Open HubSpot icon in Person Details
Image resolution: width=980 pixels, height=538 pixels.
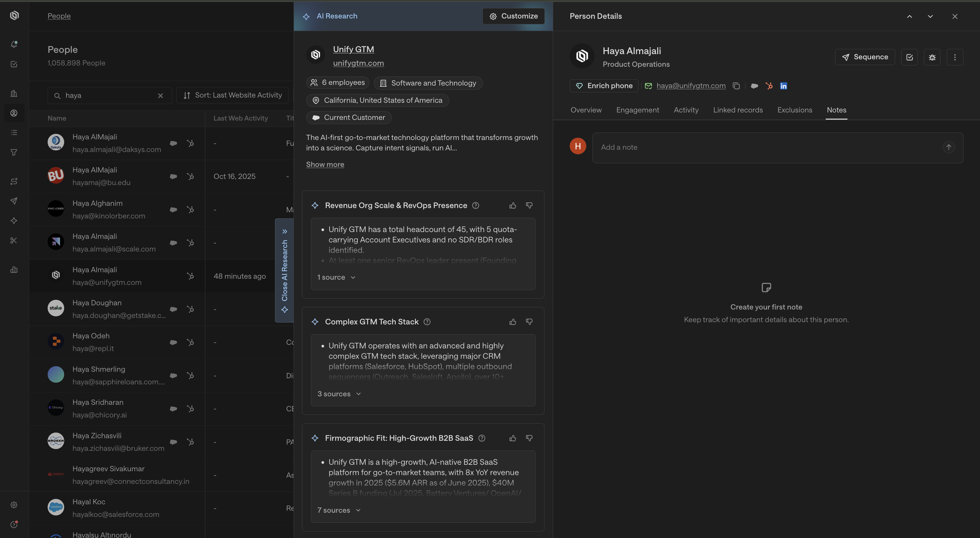(x=769, y=86)
